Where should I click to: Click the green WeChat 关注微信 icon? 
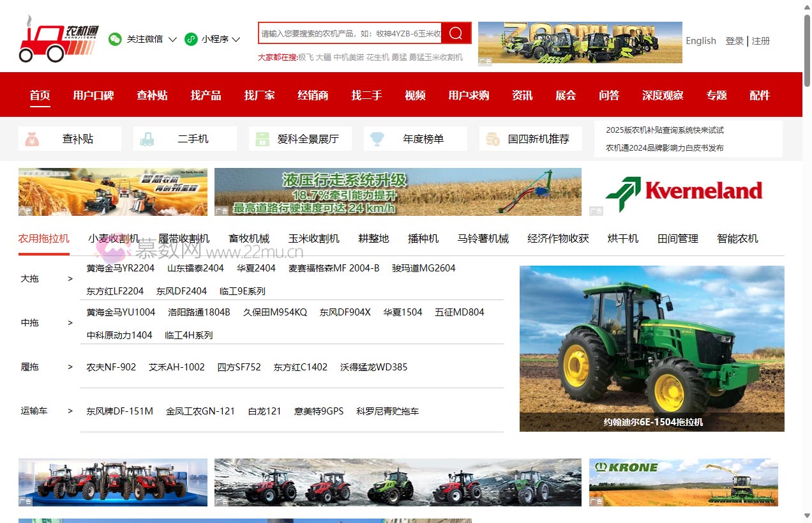pos(115,39)
